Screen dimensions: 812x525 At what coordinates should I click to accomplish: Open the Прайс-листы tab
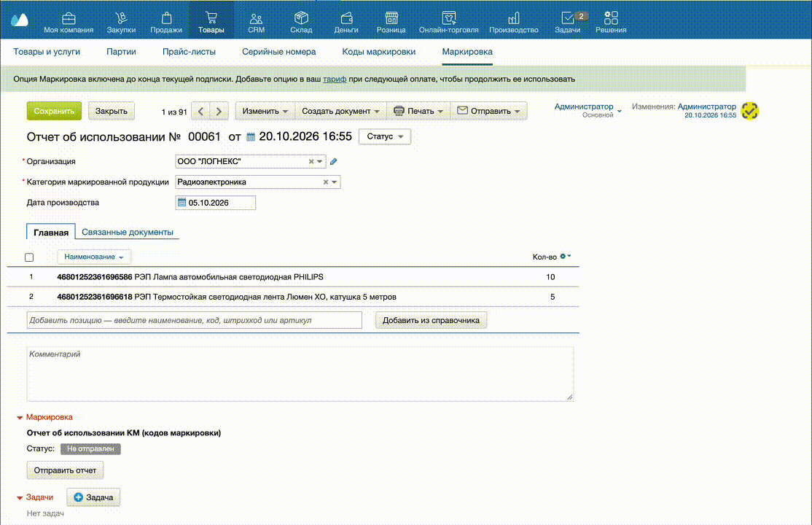[189, 52]
